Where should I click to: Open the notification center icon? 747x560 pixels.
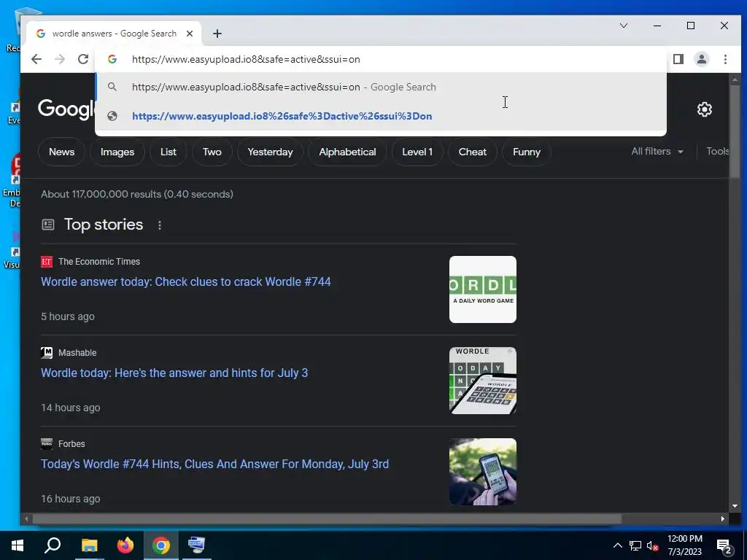pyautogui.click(x=724, y=547)
